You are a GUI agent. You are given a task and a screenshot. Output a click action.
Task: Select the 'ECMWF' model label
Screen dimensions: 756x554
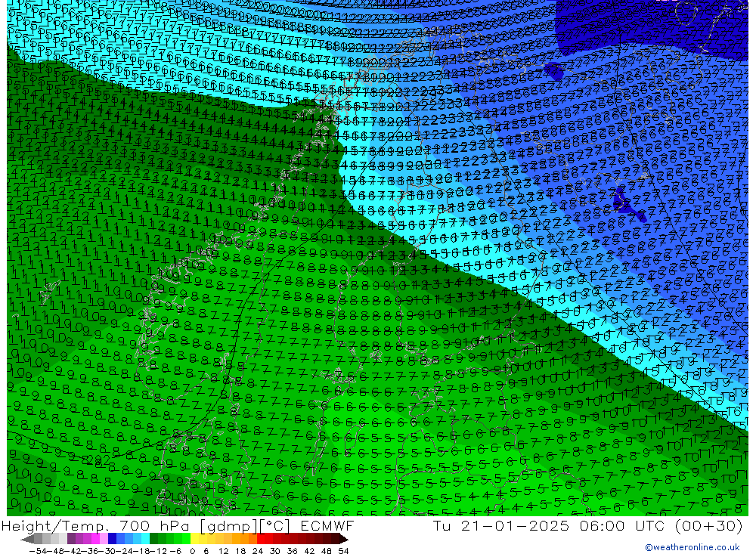pyautogui.click(x=327, y=525)
